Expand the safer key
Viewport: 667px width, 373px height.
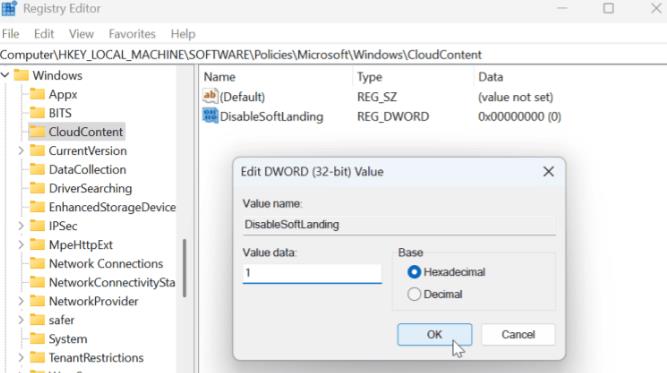(21, 320)
